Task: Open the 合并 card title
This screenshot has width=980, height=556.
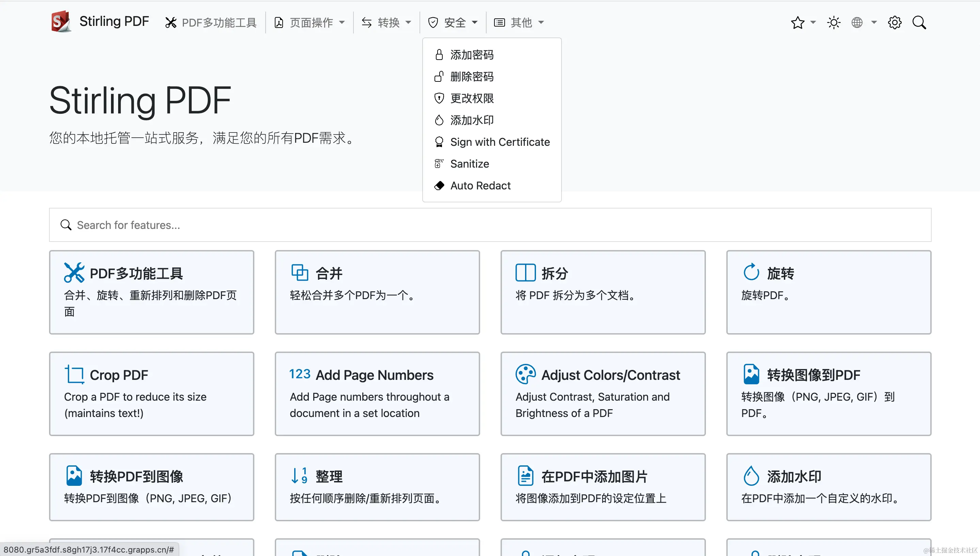Action: [x=329, y=274]
